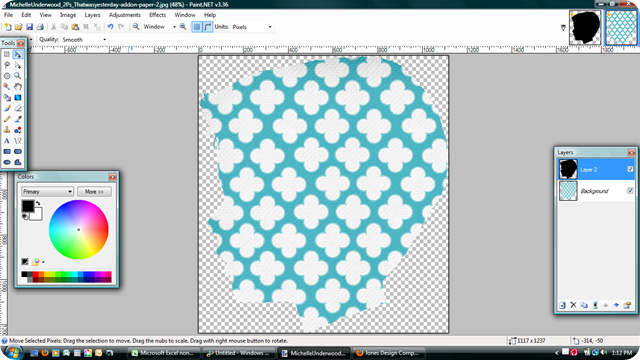
Task: Click the Zoom In magnifier icon
Action: 183,27
